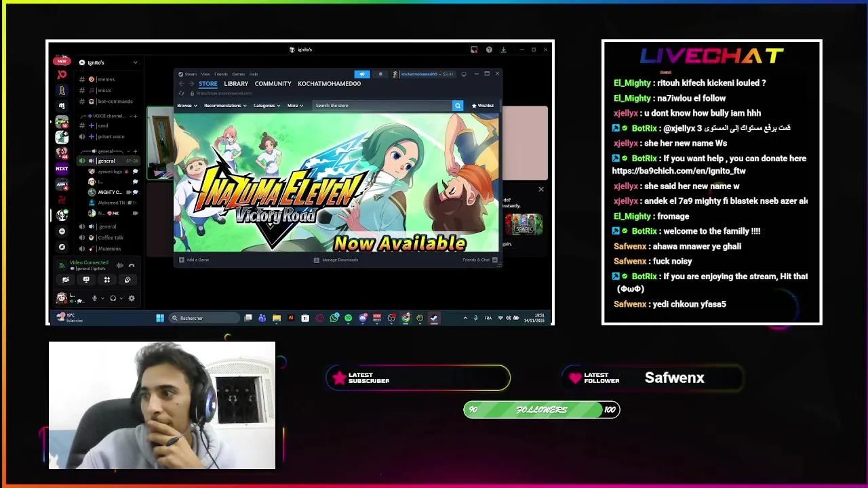Toggle Discord noise suppression icon
Screen dimensions: 868x488
click(x=120, y=266)
